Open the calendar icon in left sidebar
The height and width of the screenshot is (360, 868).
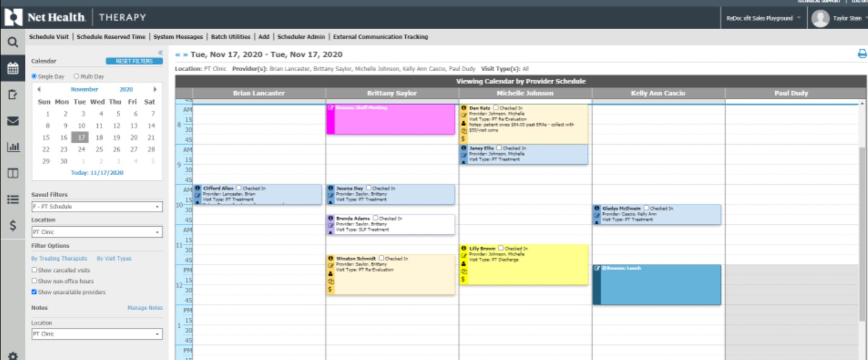[x=12, y=69]
